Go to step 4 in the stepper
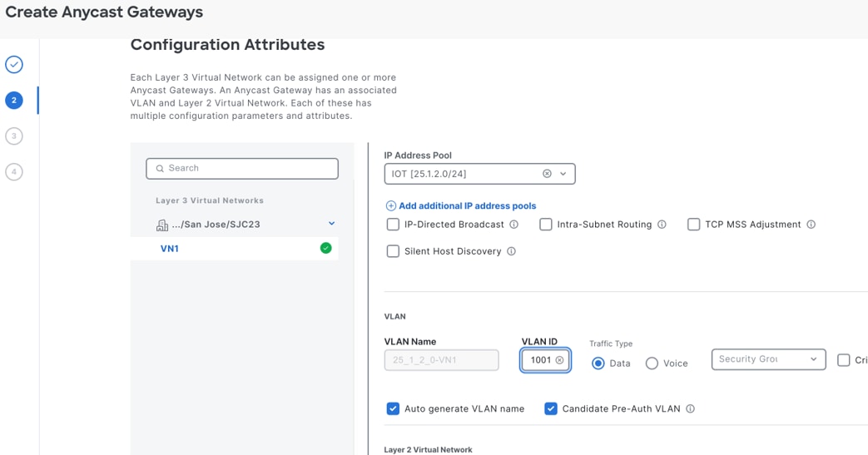The image size is (868, 455). pyautogui.click(x=14, y=171)
